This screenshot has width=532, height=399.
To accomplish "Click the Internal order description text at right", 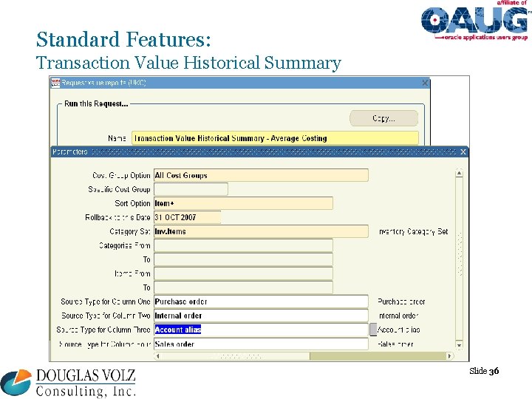I will click(398, 316).
